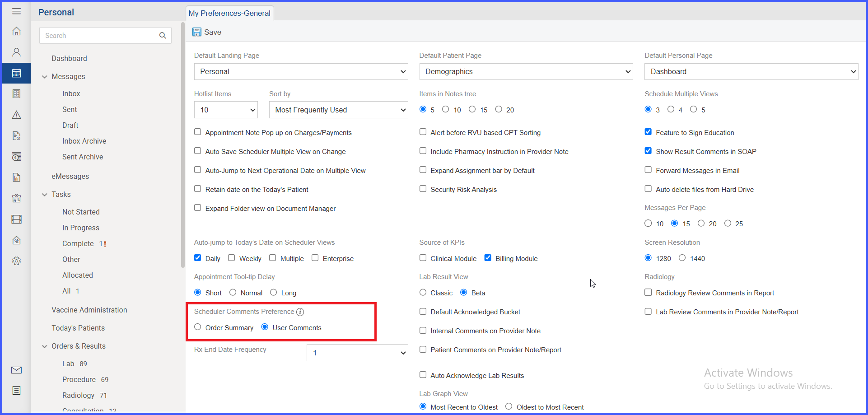Check the Weekly auto-jump checkbox
The height and width of the screenshot is (415, 868).
[231, 258]
